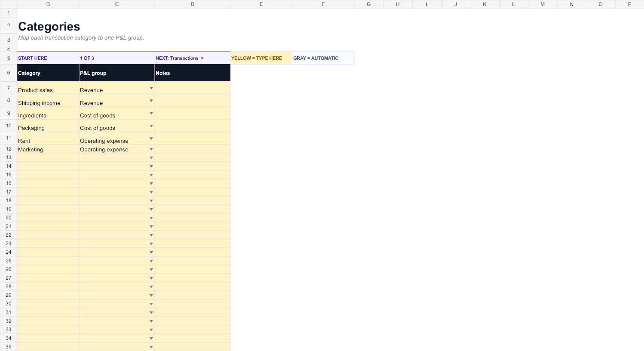Select the Packaging category cell
The image size is (644, 351).
point(48,126)
